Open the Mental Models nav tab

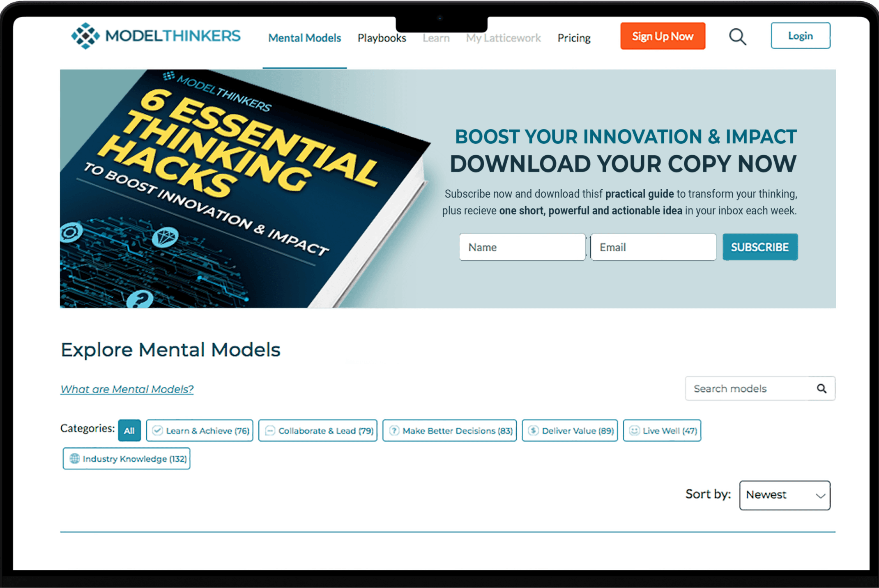304,38
